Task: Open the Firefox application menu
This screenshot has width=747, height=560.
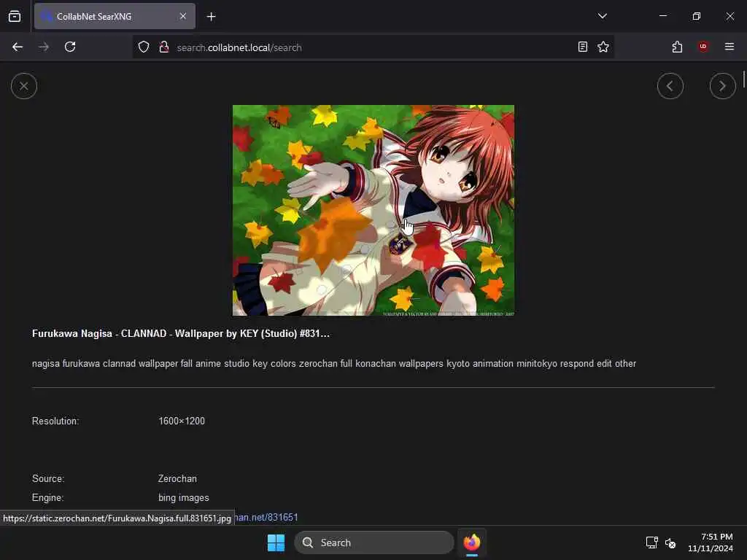Action: click(x=729, y=47)
